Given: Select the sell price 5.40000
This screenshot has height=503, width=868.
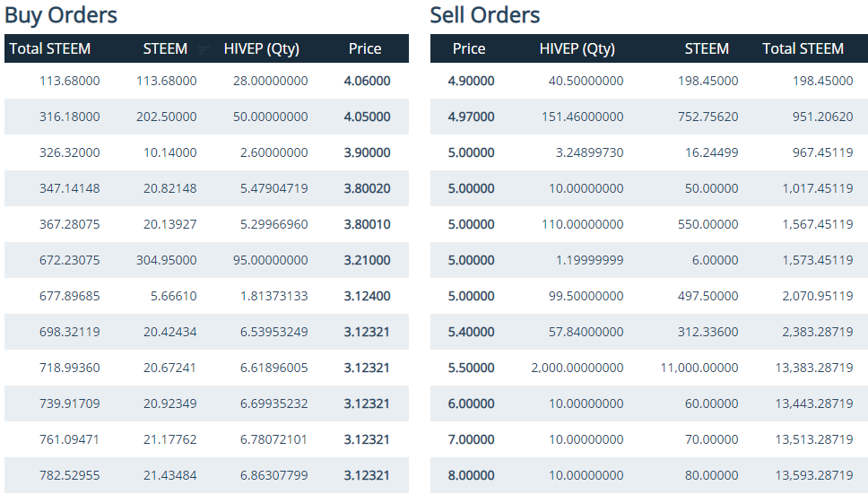Looking at the screenshot, I should [471, 332].
